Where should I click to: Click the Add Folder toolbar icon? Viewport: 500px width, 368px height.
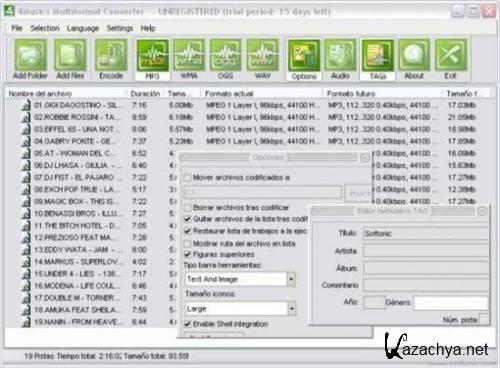pyautogui.click(x=30, y=59)
